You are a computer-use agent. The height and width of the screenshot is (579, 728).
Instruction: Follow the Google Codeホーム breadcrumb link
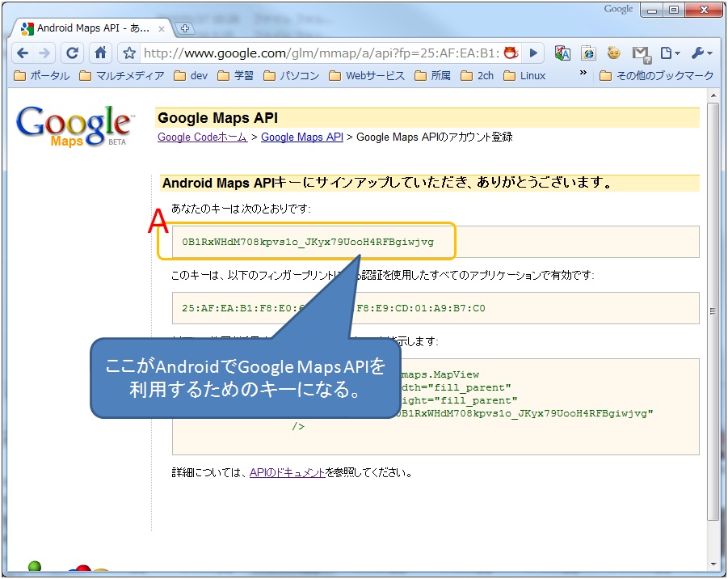[203, 137]
